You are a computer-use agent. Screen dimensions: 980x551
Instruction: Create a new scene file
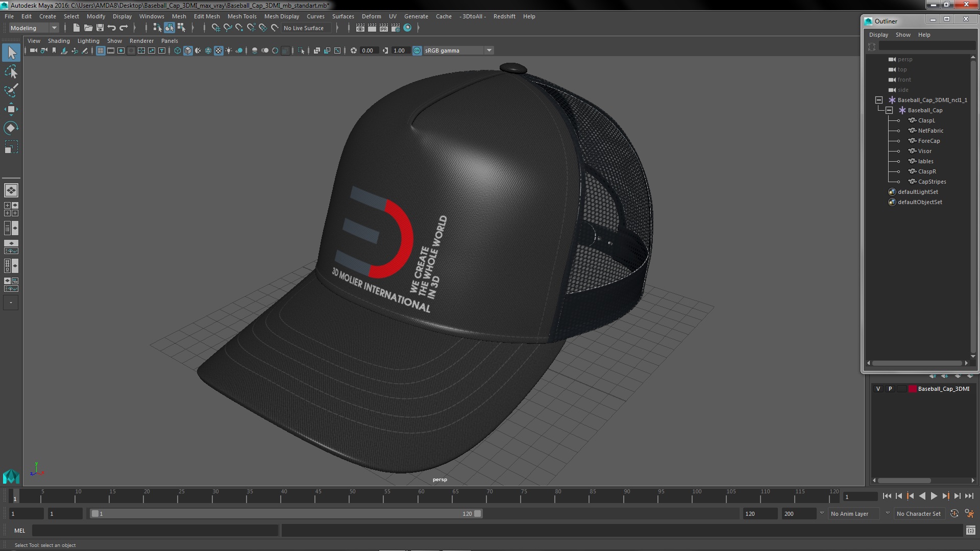point(77,28)
